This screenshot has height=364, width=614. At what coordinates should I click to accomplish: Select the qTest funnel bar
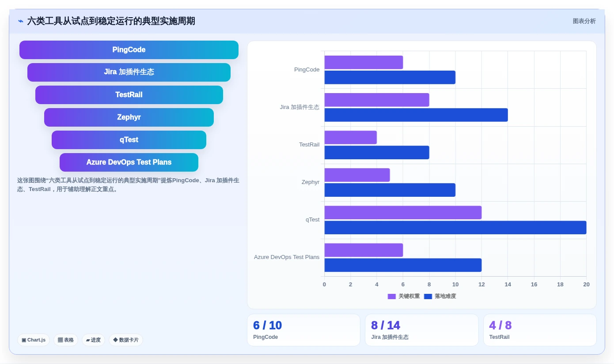[129, 140]
